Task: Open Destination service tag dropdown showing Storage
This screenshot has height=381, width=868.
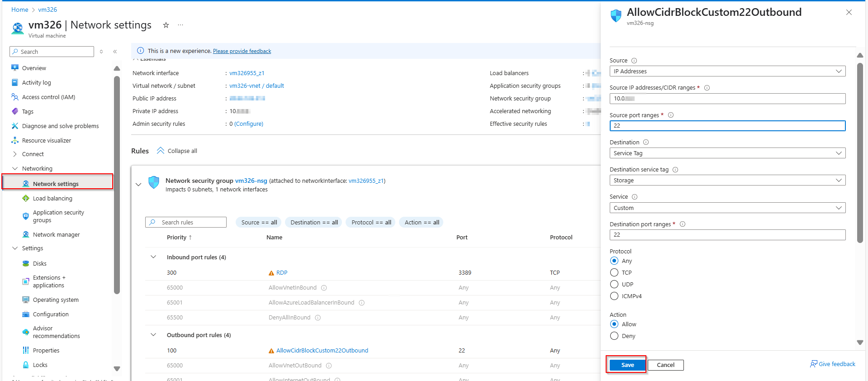Action: pos(727,180)
